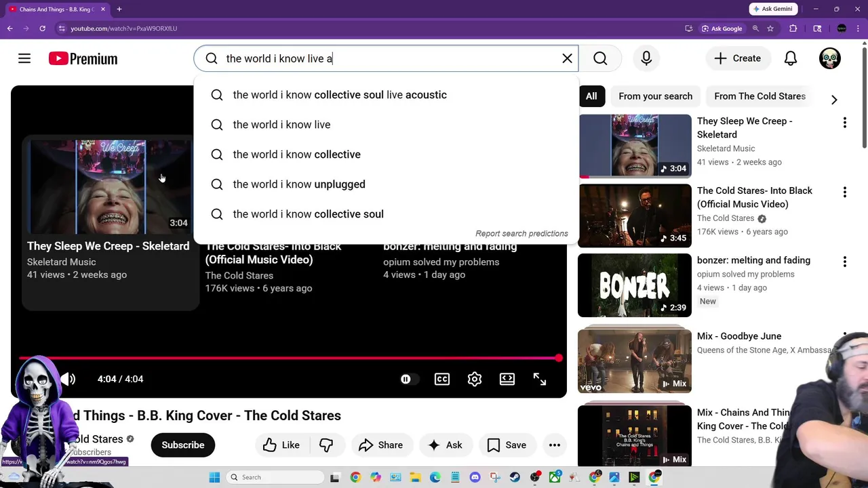Dislike the video
Image resolution: width=868 pixels, height=488 pixels.
[326, 445]
